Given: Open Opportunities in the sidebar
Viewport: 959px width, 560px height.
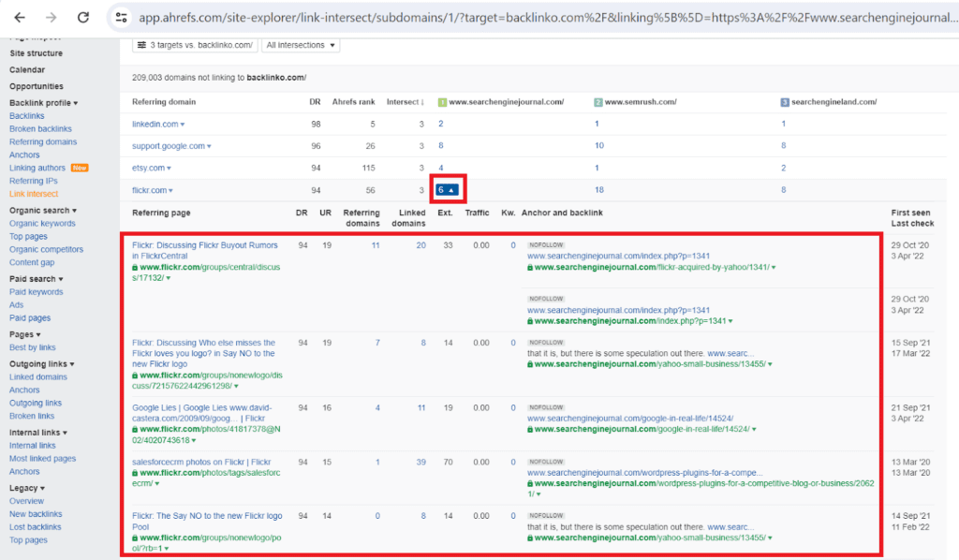Looking at the screenshot, I should (x=37, y=86).
